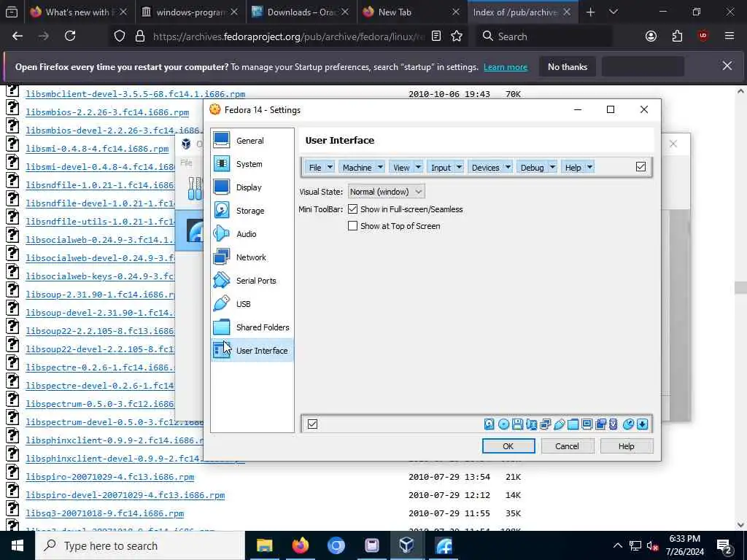
Task: Open the Shared Folders settings category
Action: coord(252,327)
